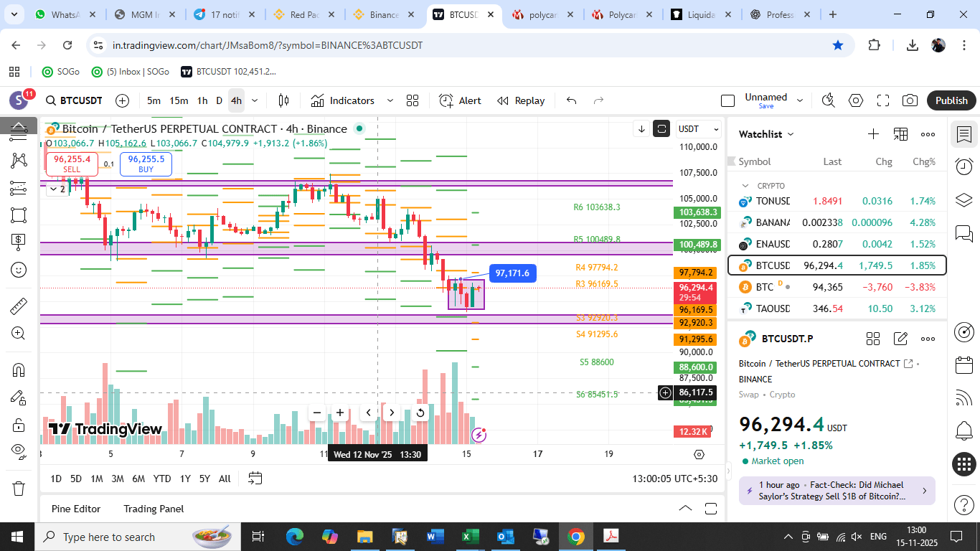Select the TAOUSD watchlist row

point(837,309)
